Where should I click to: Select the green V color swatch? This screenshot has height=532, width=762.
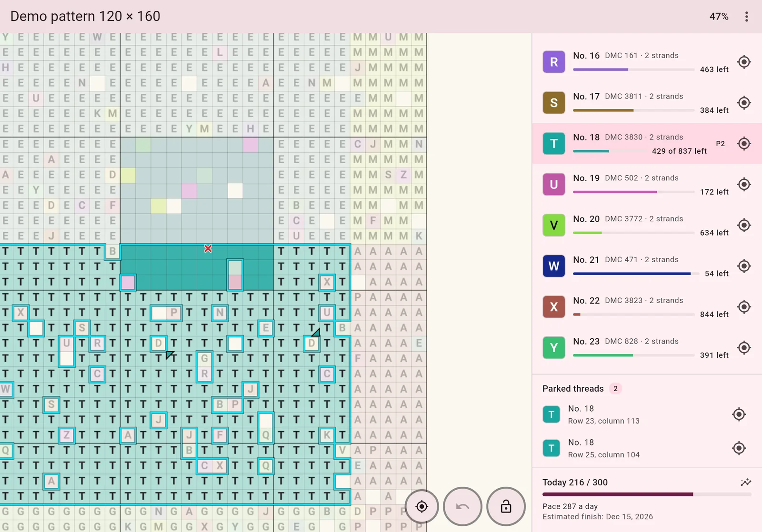click(x=554, y=226)
